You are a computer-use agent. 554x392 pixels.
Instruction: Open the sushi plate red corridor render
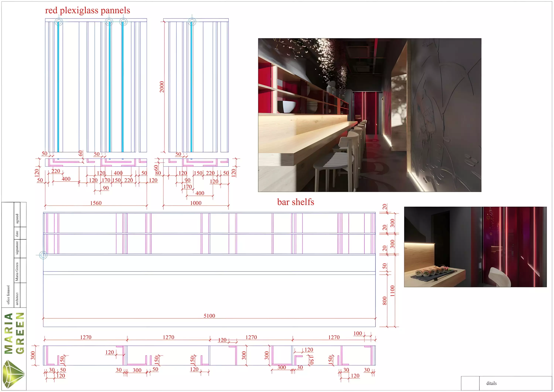click(x=475, y=247)
